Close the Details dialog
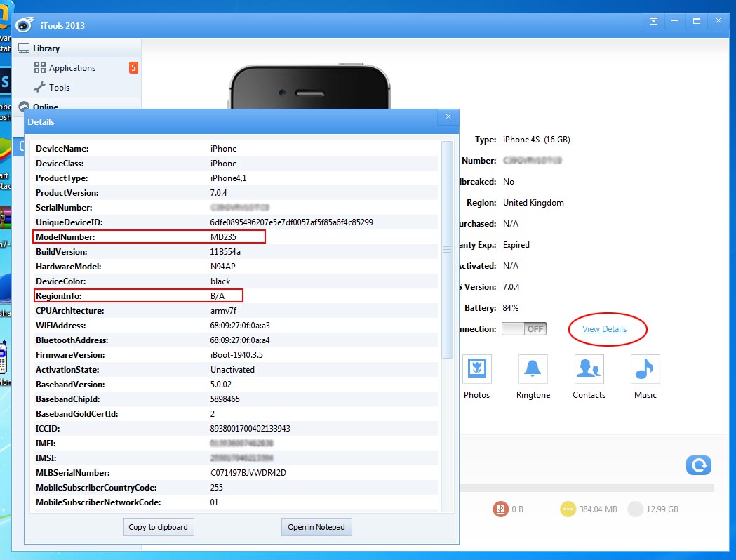 tap(448, 117)
